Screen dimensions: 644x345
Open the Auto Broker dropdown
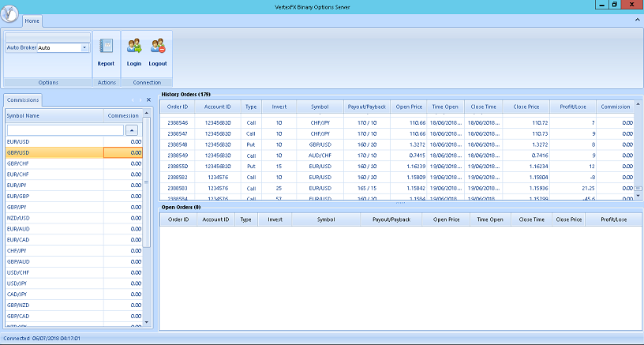pyautogui.click(x=84, y=47)
